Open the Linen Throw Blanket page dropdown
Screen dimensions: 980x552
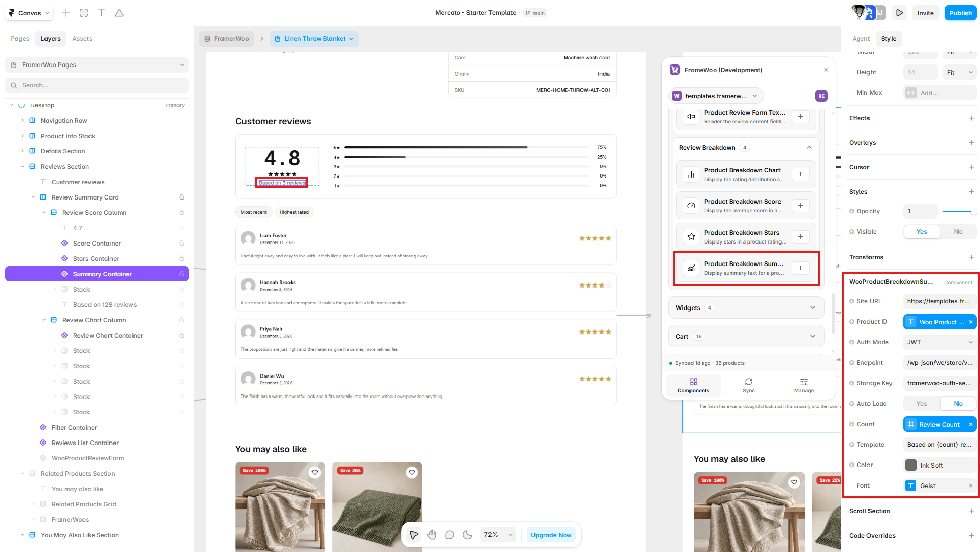point(314,39)
